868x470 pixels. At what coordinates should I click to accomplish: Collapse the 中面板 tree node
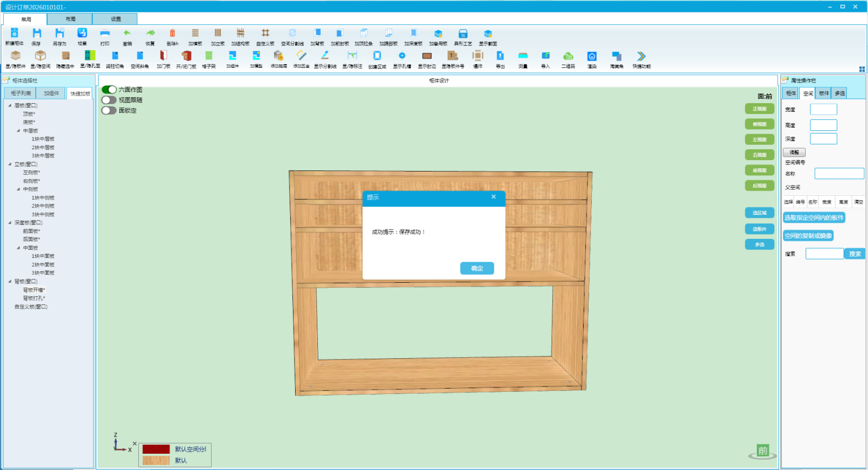pos(18,248)
